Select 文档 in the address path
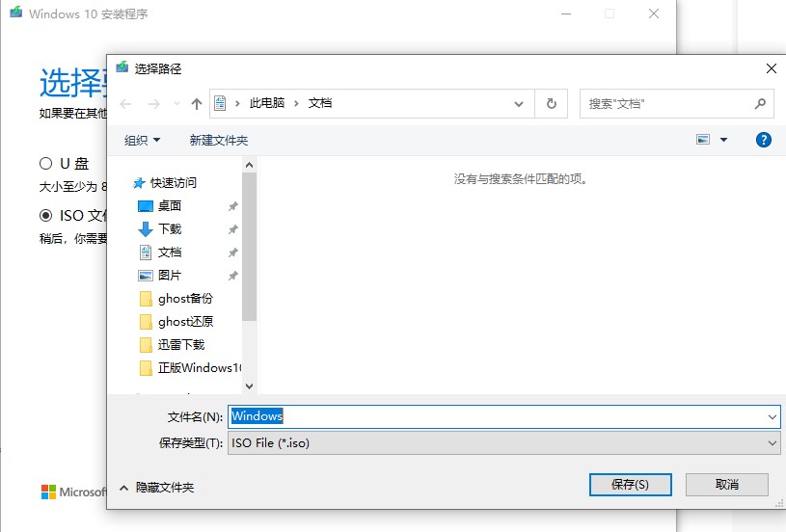The height and width of the screenshot is (532, 786). 320,103
